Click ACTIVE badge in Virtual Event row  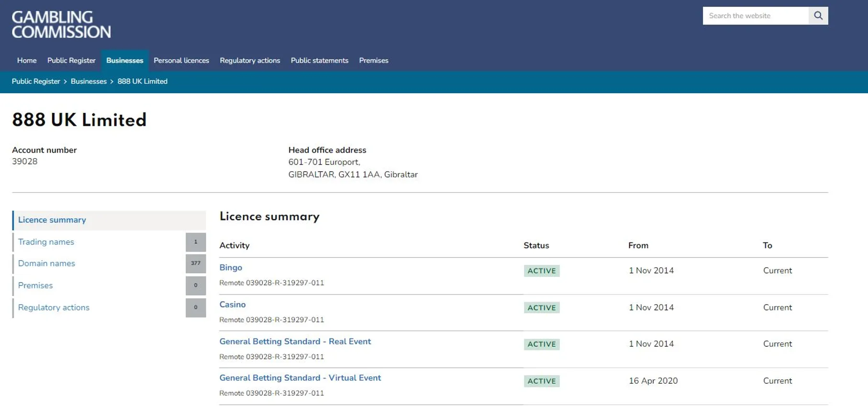pos(542,381)
